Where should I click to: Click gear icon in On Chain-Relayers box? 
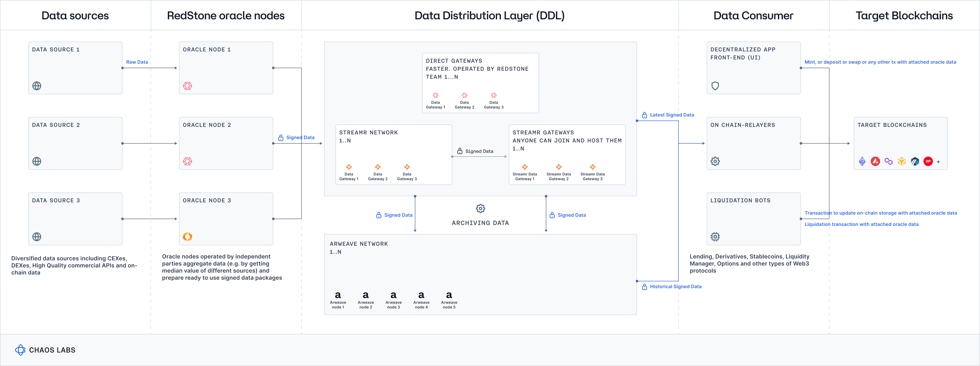tap(715, 161)
